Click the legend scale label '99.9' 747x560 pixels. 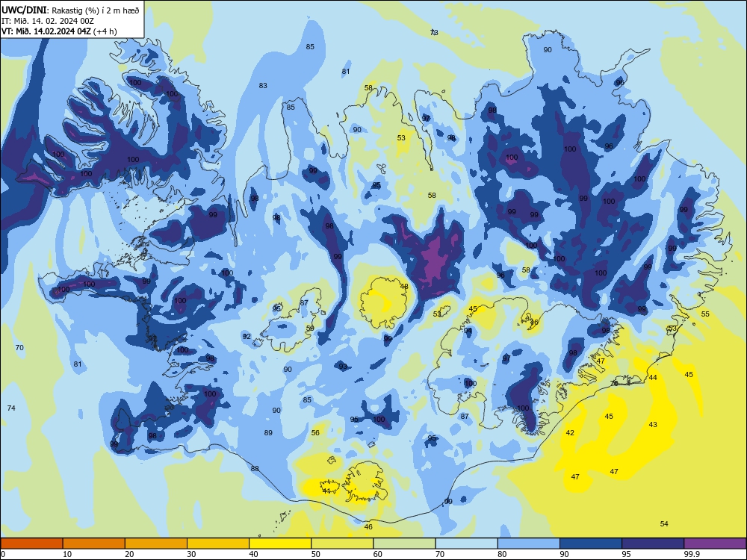[691, 554]
